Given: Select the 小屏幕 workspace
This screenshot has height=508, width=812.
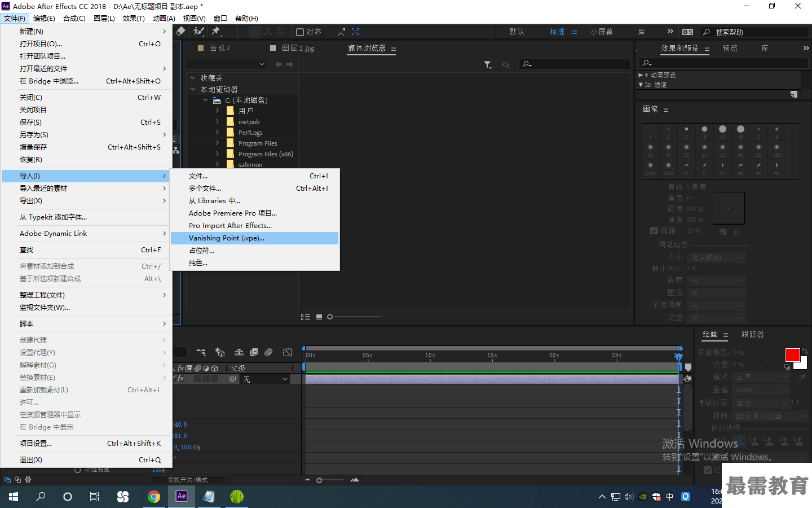Looking at the screenshot, I should pos(602,32).
